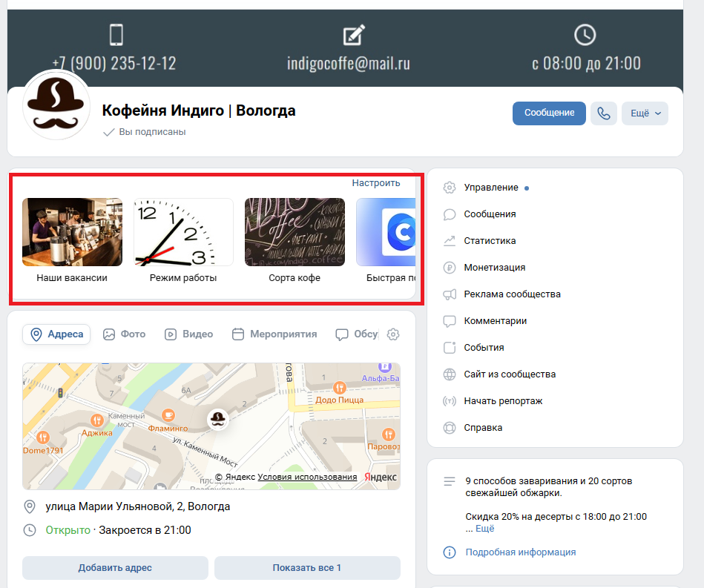Image resolution: width=704 pixels, height=588 pixels.
Task: Open the Наши вакансии thumbnail
Action: click(x=72, y=232)
